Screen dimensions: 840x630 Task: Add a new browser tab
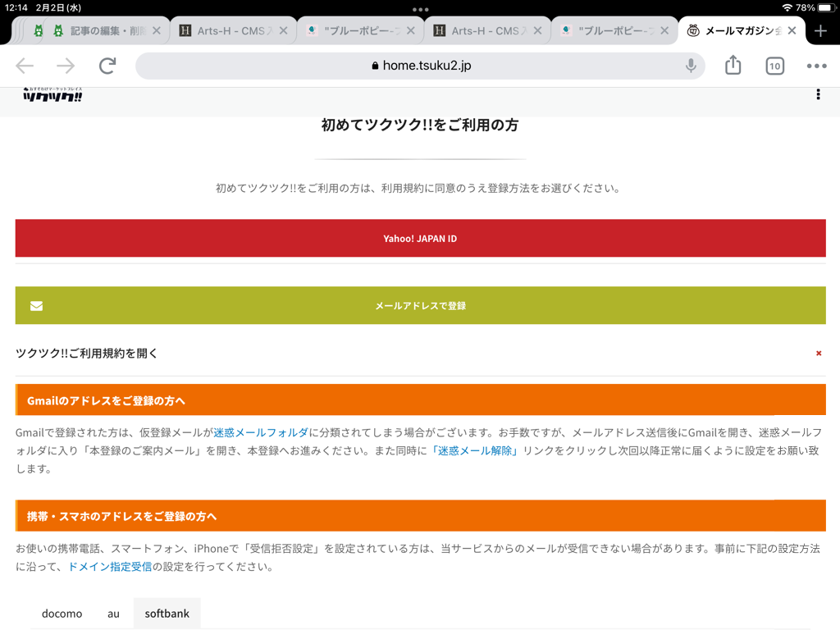point(820,31)
